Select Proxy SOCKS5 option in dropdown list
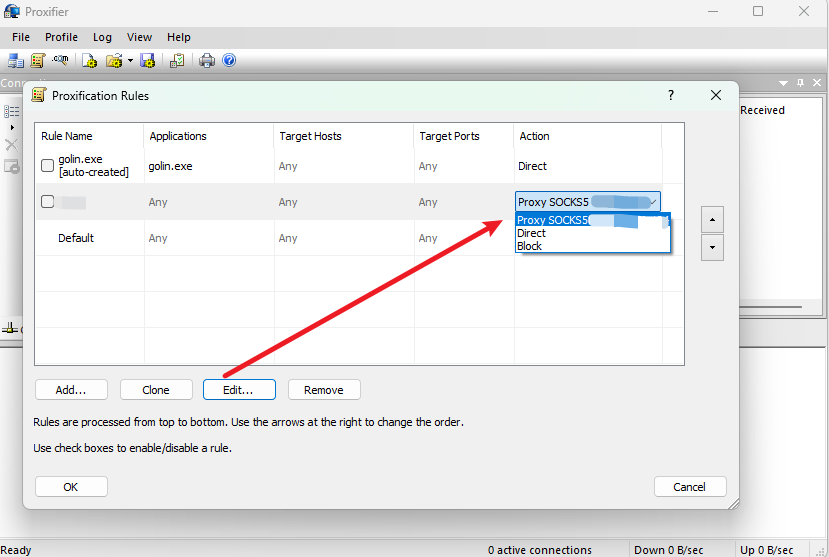 point(593,220)
